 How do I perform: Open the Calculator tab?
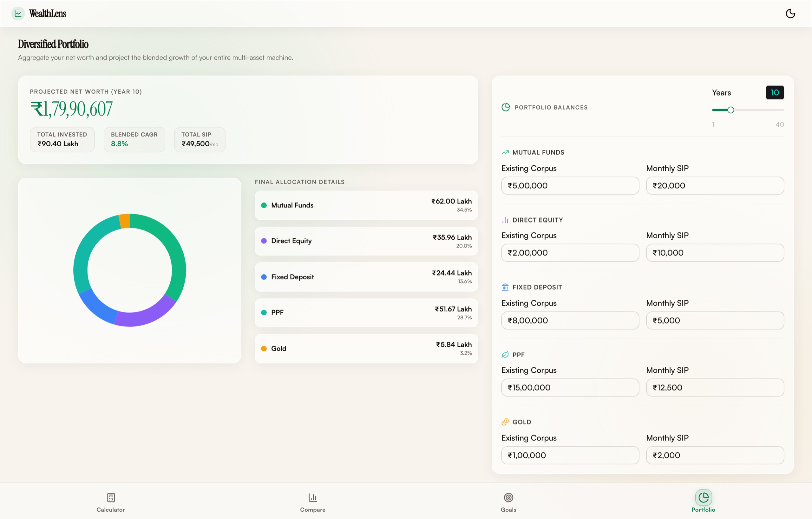pos(111,502)
